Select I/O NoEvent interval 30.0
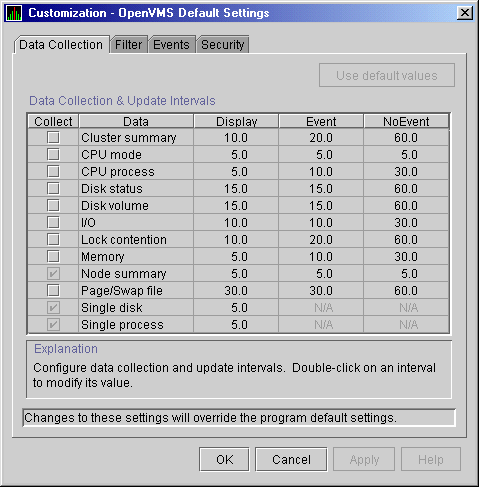Image resolution: width=479 pixels, height=487 pixels. pos(406,222)
